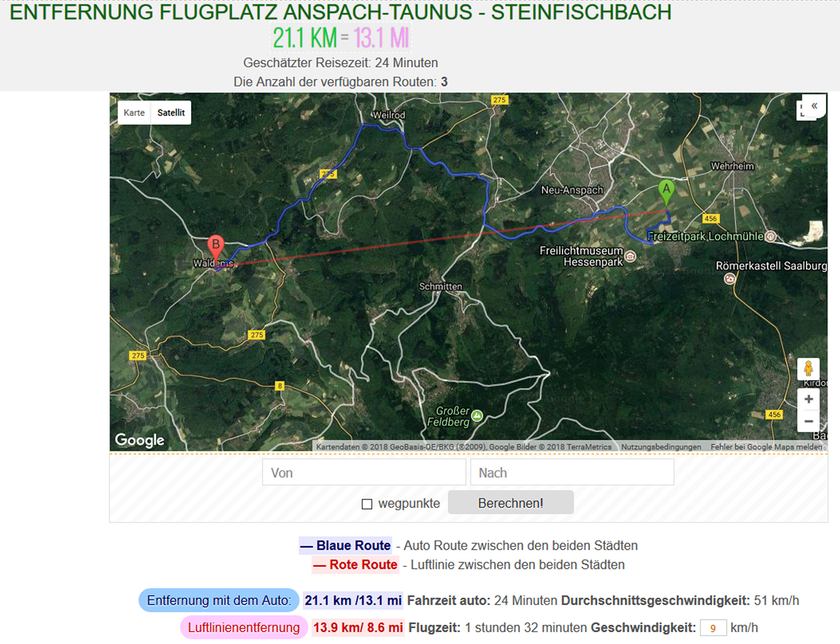Click Freizeitpark Lochmühle place icon

(x=771, y=236)
